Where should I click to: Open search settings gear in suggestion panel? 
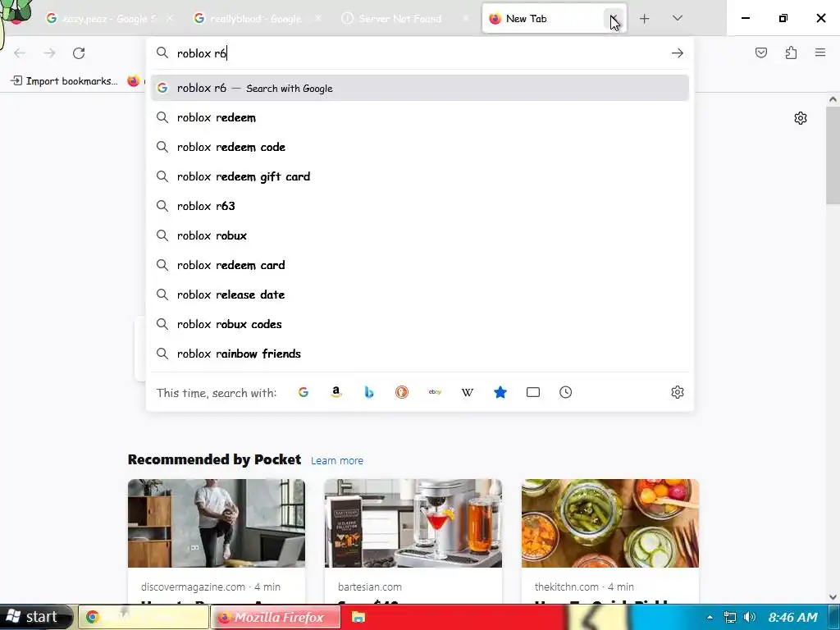677,392
